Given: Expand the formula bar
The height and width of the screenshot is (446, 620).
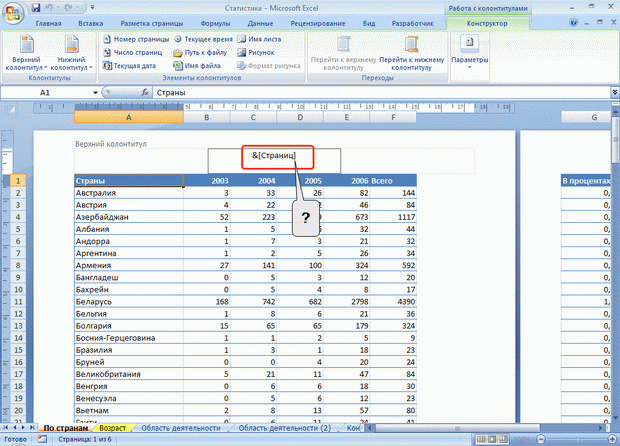Looking at the screenshot, I should click(x=615, y=93).
